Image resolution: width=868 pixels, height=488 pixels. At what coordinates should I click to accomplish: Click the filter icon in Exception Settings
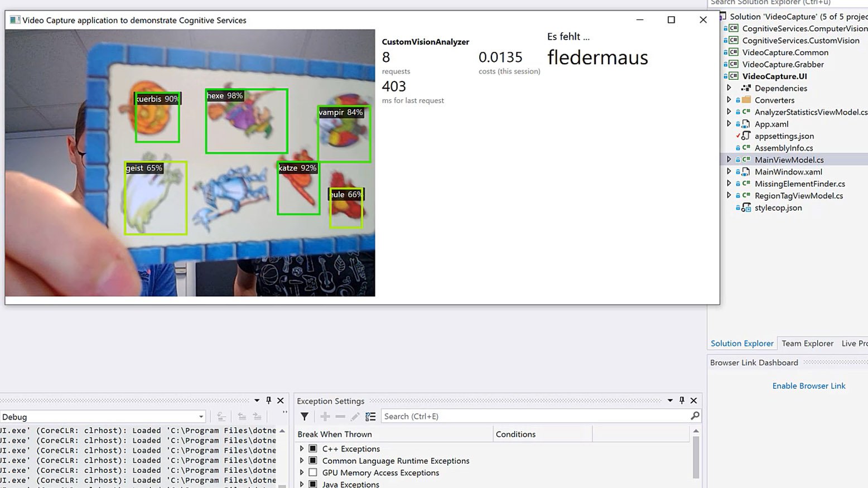[305, 417]
